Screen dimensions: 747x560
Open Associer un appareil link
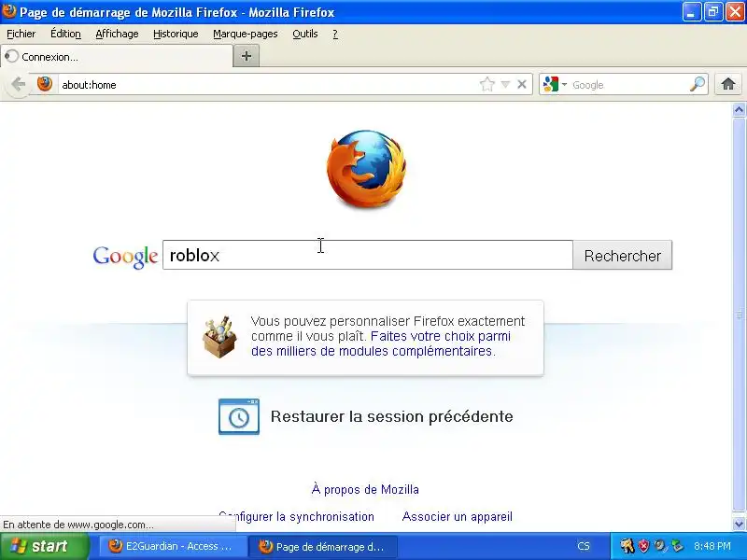458,517
